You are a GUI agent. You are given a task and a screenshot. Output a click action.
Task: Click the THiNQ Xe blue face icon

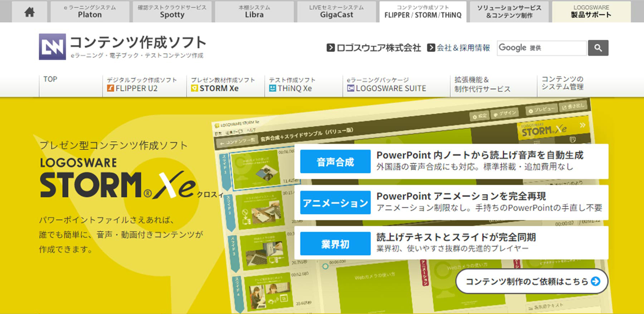(x=273, y=88)
